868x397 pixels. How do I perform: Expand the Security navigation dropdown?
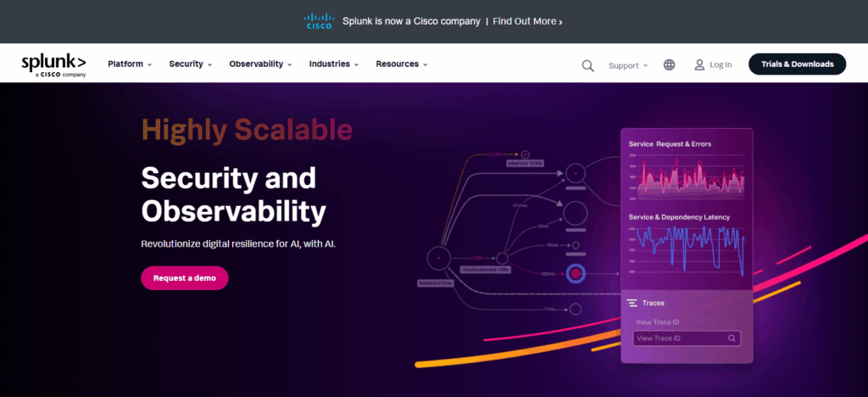tap(190, 64)
